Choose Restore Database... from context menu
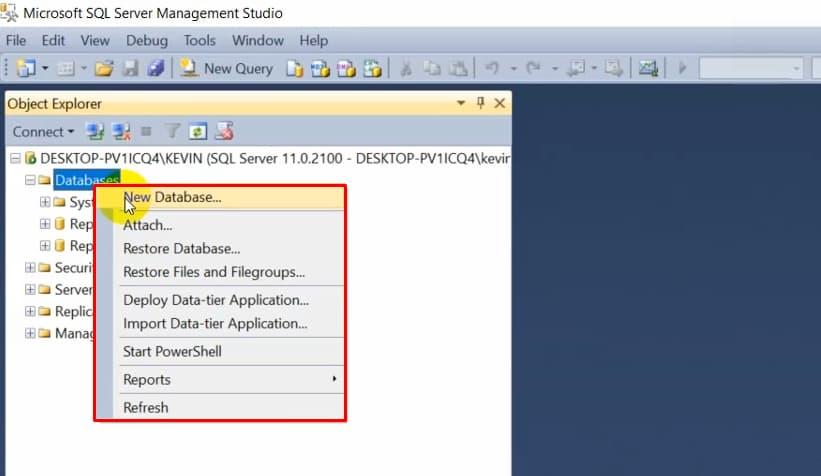Viewport: 821px width, 476px height. coord(220,249)
